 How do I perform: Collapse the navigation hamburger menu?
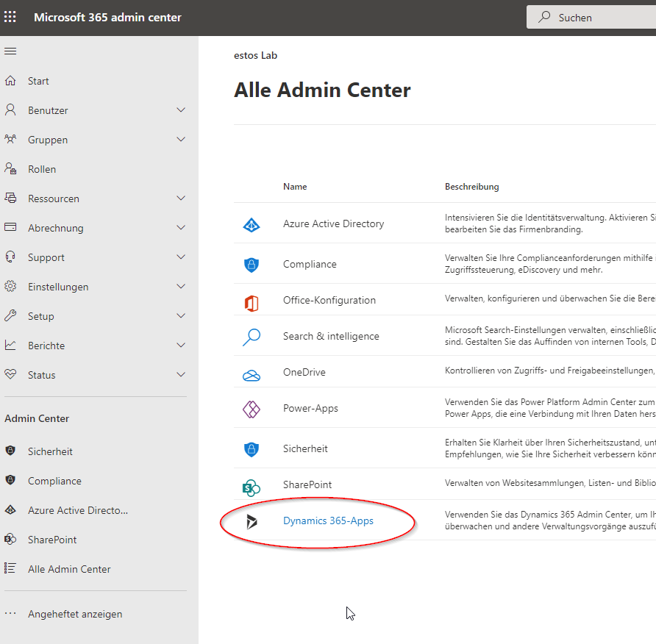click(10, 51)
